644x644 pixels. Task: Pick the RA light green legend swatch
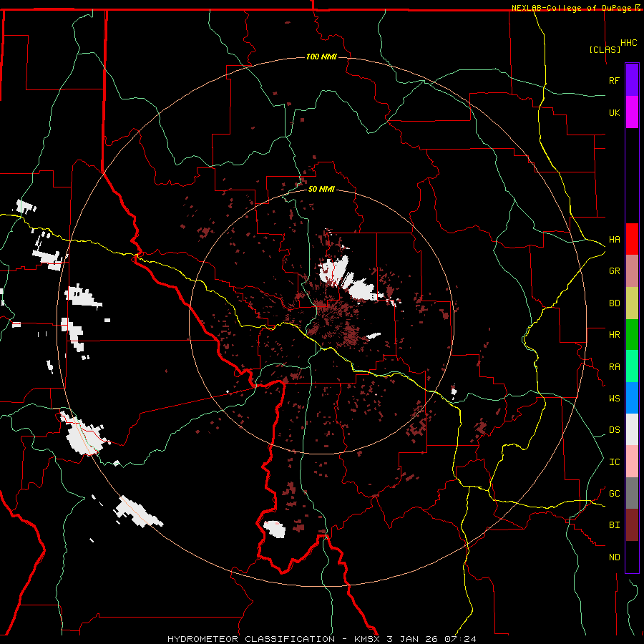pos(632,366)
